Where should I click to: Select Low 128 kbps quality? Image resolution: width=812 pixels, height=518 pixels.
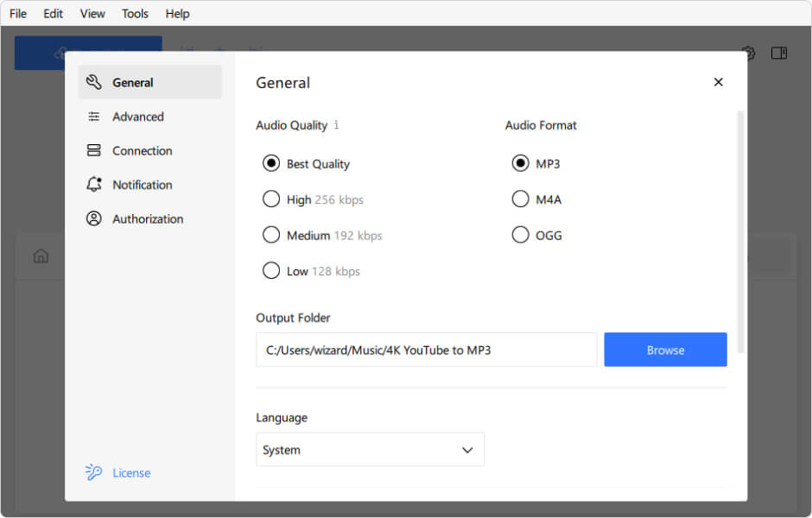coord(271,271)
